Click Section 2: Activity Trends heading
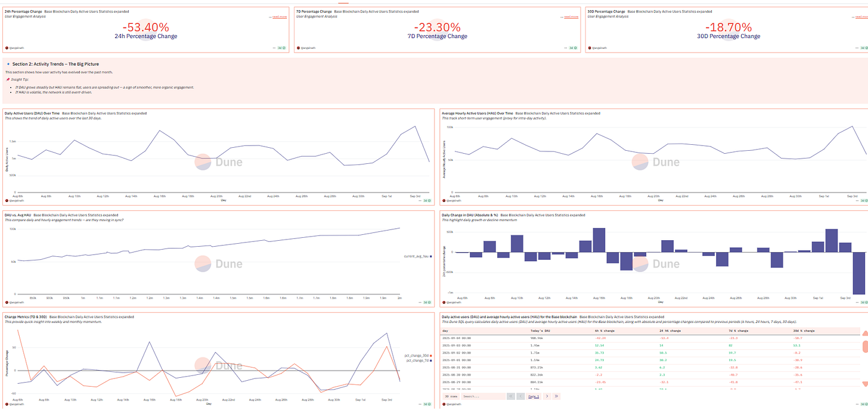 tap(55, 64)
